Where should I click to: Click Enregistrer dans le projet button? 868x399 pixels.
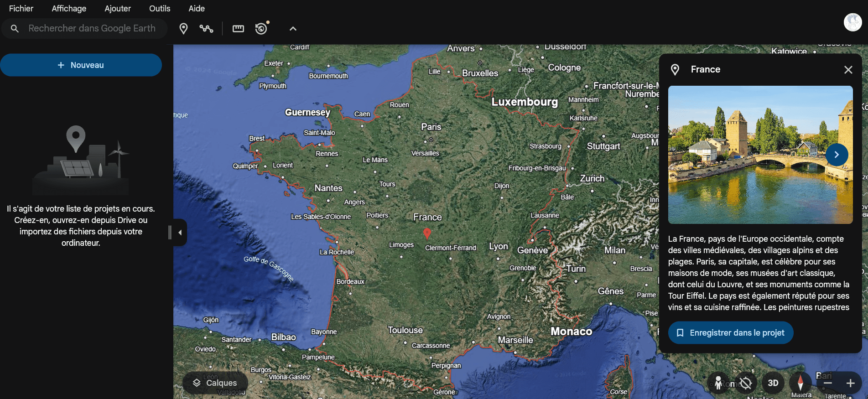[731, 333]
